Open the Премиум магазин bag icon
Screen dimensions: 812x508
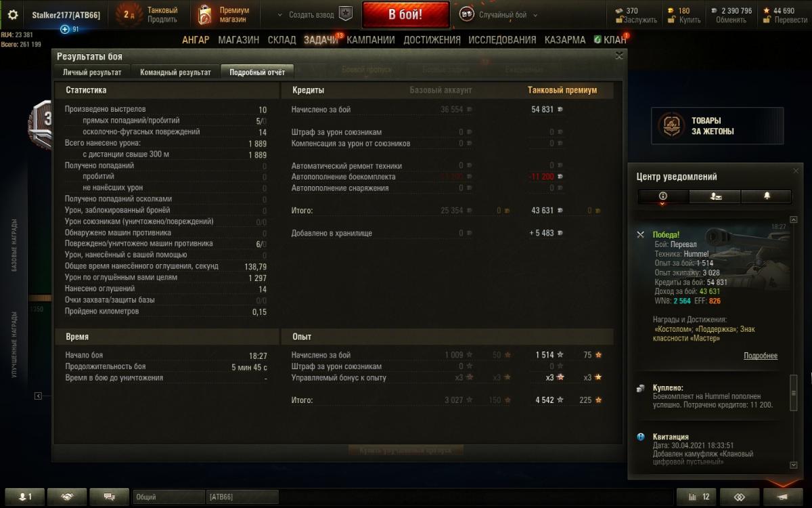tap(205, 15)
